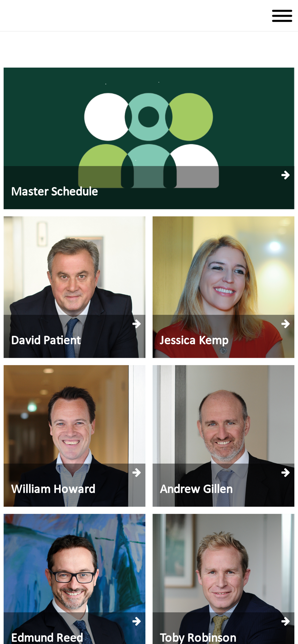Click the arrow icon on William Howard card

pos(136,473)
